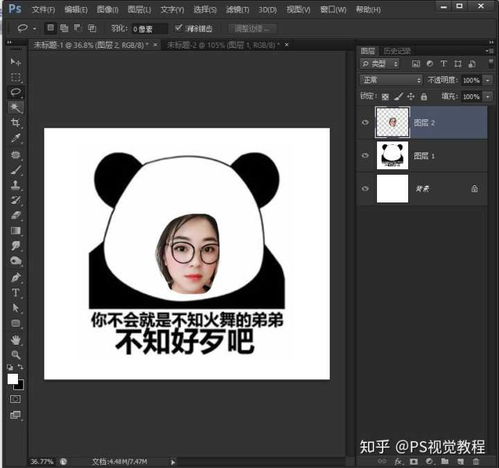Image resolution: width=499 pixels, height=468 pixels.
Task: Swap foreground and background colors
Action: pyautogui.click(x=21, y=367)
